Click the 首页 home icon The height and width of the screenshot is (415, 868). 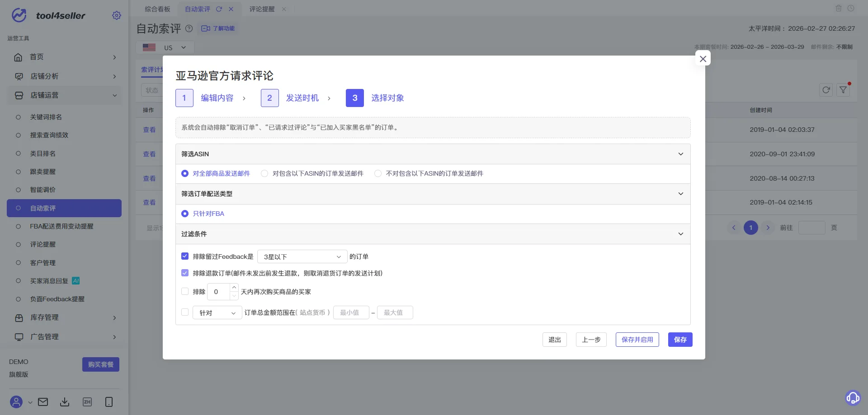19,57
